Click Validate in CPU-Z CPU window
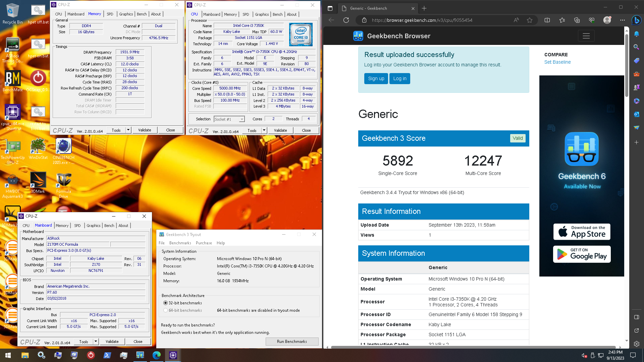The image size is (644, 362). coord(280,130)
